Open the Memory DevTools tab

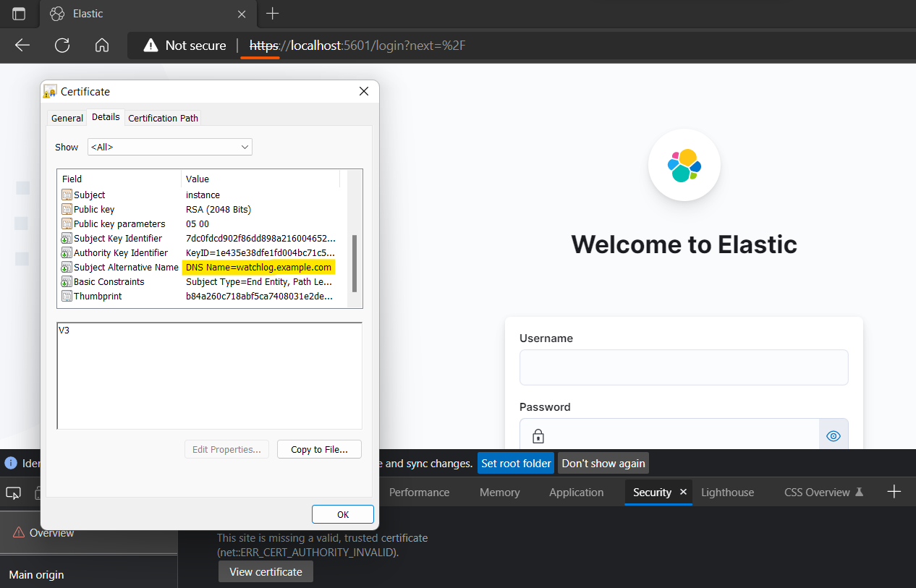499,492
